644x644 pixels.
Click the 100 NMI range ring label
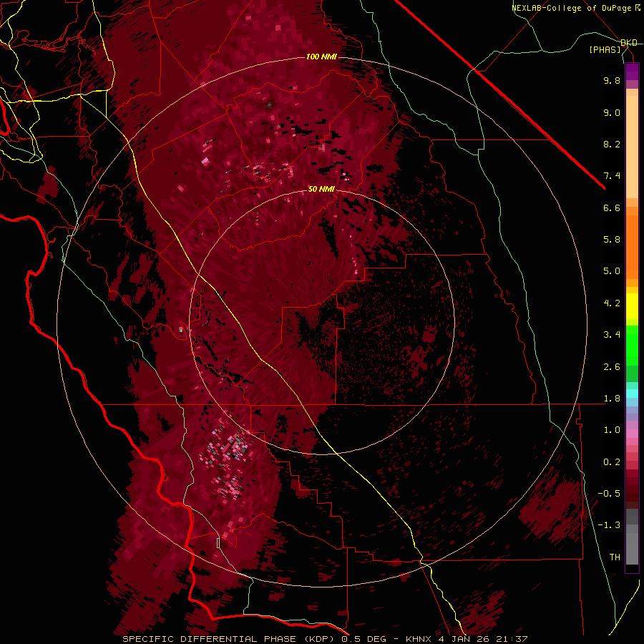coord(321,57)
